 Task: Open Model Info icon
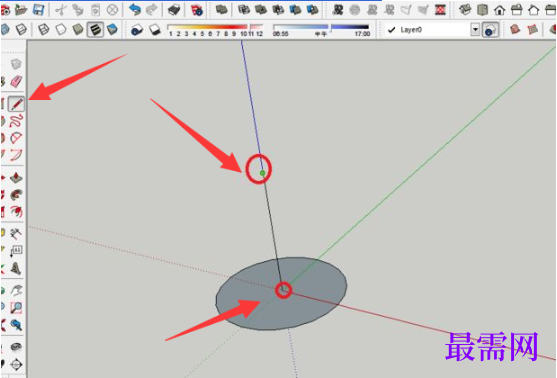(196, 10)
